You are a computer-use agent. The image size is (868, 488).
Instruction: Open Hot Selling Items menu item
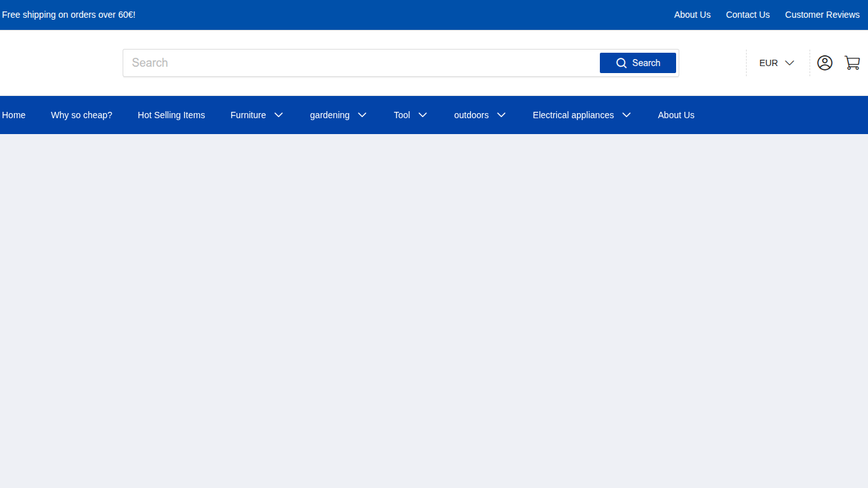pos(172,115)
